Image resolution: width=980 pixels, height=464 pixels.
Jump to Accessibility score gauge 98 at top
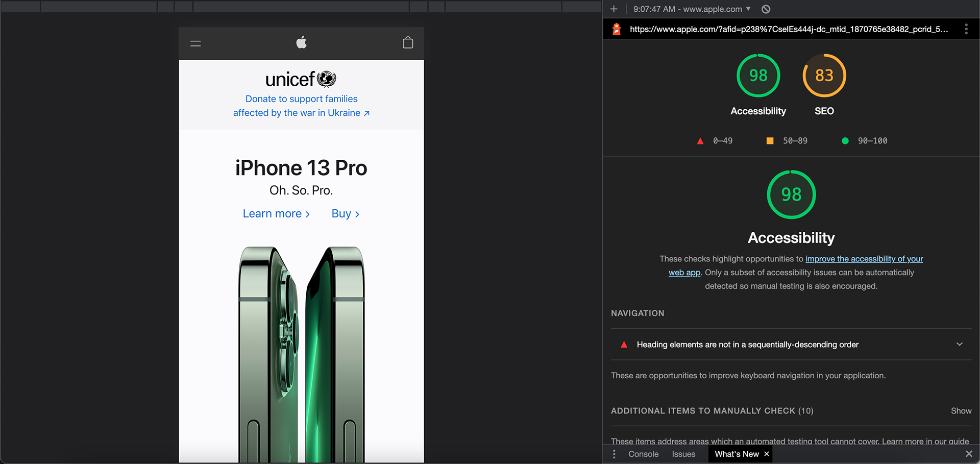(758, 76)
